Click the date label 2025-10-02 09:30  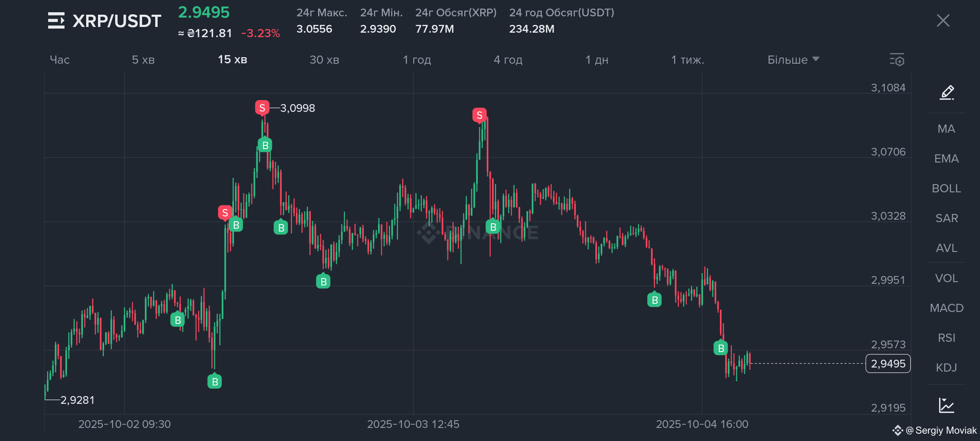125,424
